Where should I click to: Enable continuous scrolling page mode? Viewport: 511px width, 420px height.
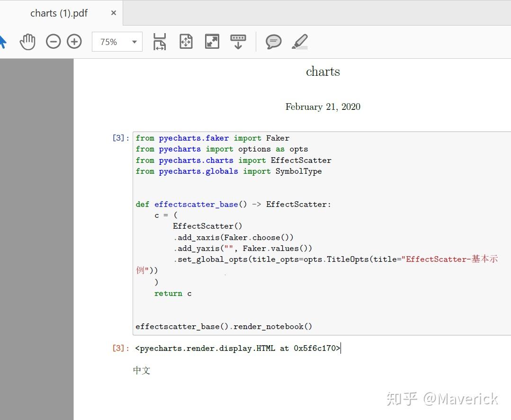[237, 41]
